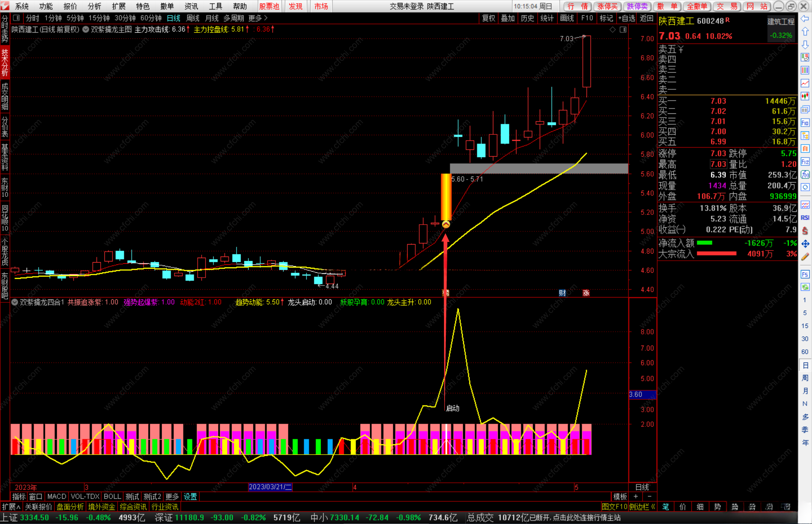Click the F10 sidebar icon

pos(804,123)
